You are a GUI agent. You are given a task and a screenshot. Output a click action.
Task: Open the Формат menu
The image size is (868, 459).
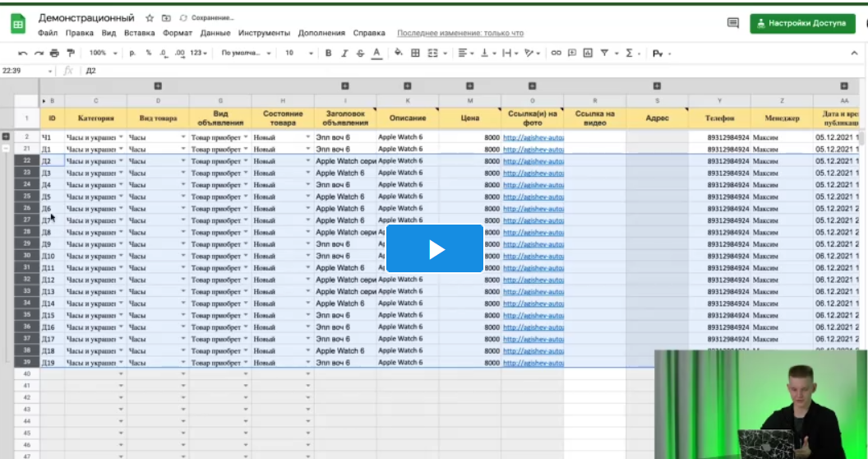point(178,33)
